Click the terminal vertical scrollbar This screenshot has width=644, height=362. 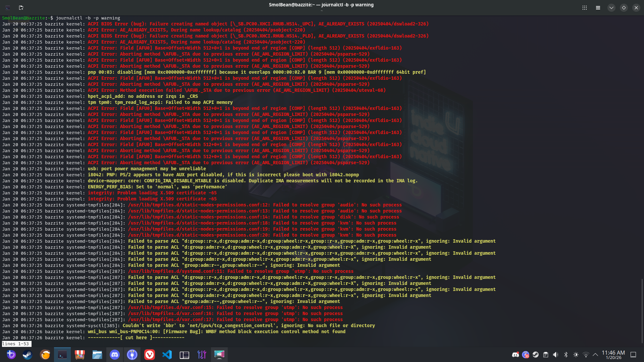(642, 311)
